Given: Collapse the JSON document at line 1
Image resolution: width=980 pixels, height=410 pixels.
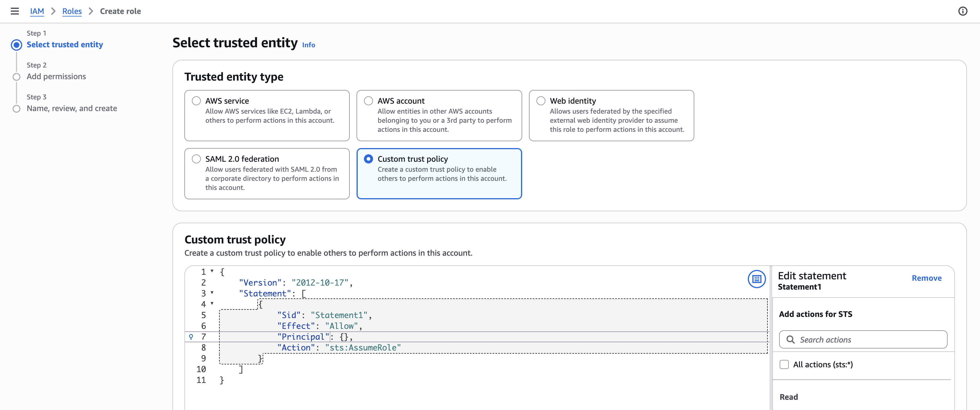Looking at the screenshot, I should tap(211, 271).
